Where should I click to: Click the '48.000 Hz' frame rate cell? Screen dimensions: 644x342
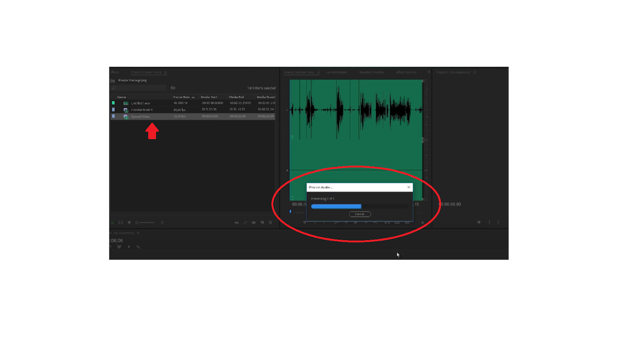point(180,103)
